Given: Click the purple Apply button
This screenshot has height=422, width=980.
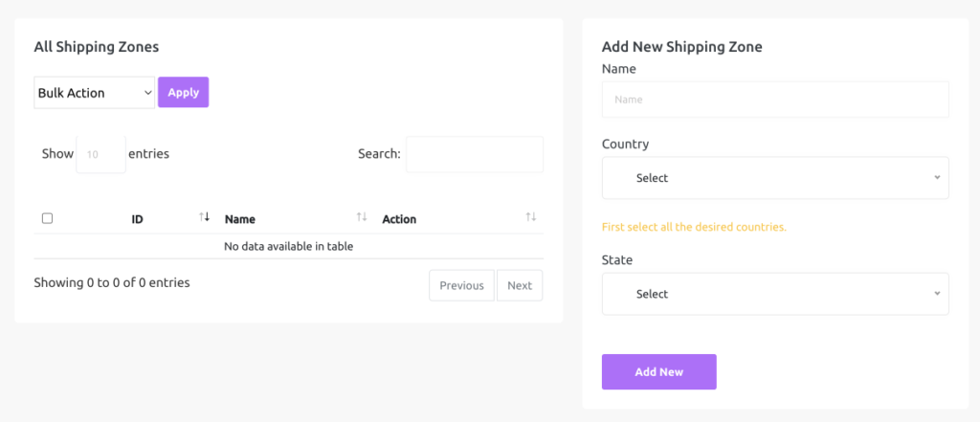Looking at the screenshot, I should (183, 92).
